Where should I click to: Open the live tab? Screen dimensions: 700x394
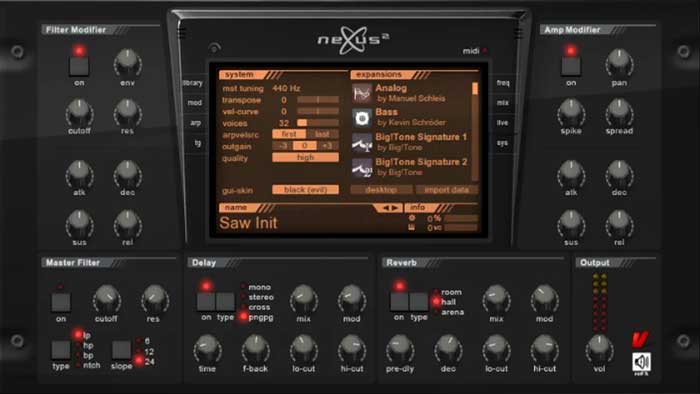503,123
